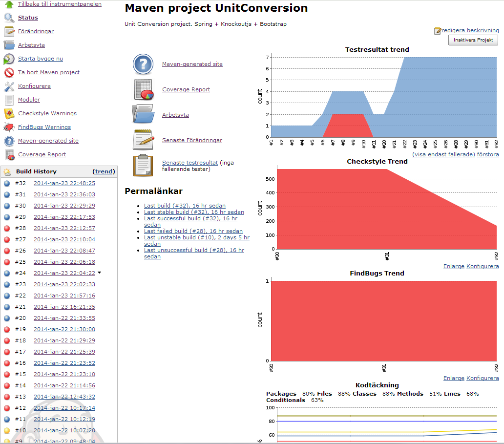504x444 pixels.
Task: Open Last failed build (#28) permalink
Action: point(193,231)
